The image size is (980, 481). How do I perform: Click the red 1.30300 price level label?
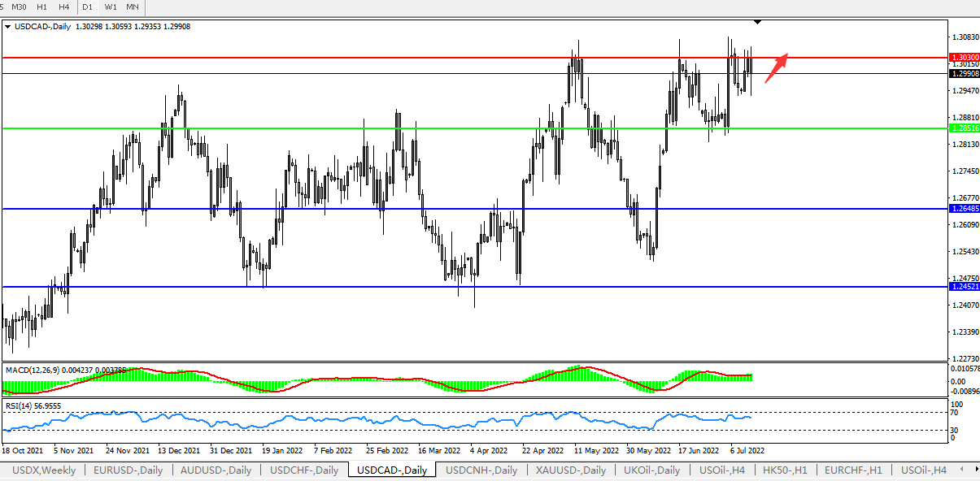pyautogui.click(x=965, y=58)
